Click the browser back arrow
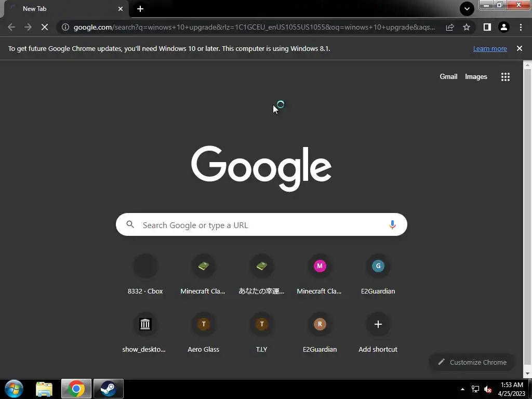Image resolution: width=532 pixels, height=399 pixels. [x=11, y=27]
